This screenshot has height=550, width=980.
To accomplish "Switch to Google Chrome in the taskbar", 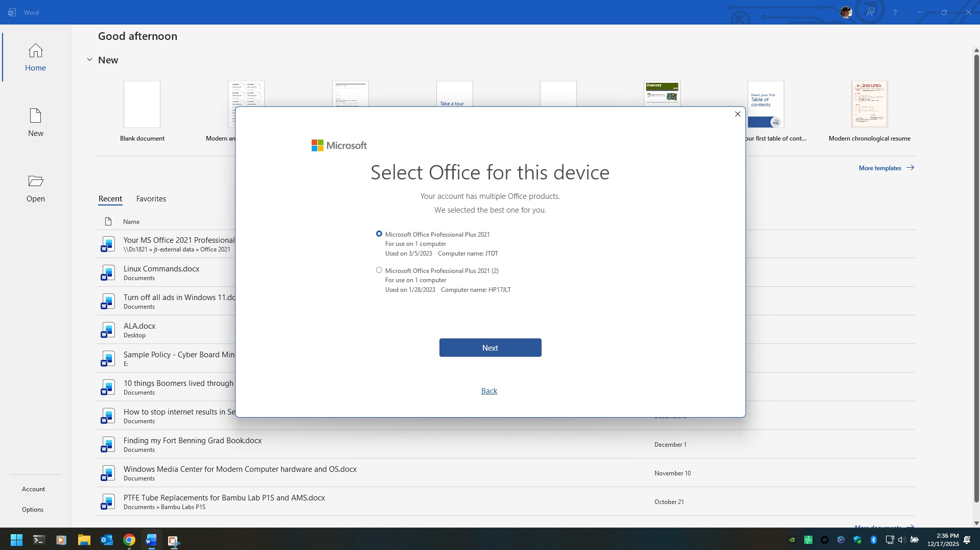I will point(129,540).
